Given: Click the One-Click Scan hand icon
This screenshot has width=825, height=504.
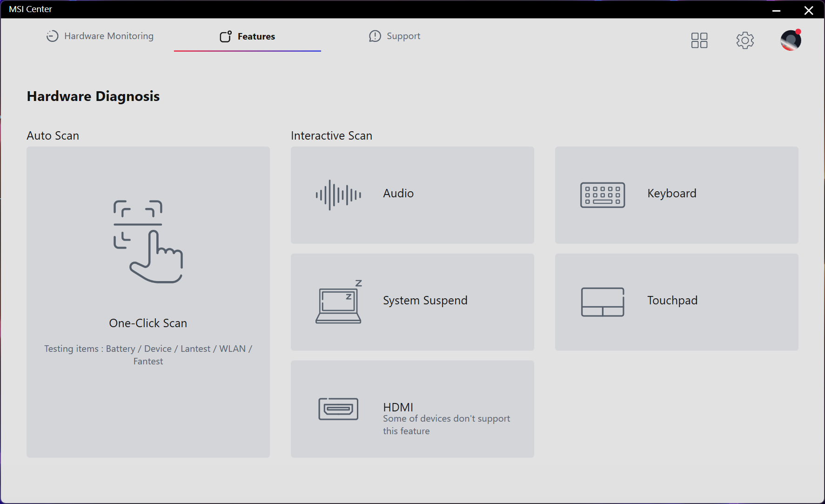Looking at the screenshot, I should 148,242.
